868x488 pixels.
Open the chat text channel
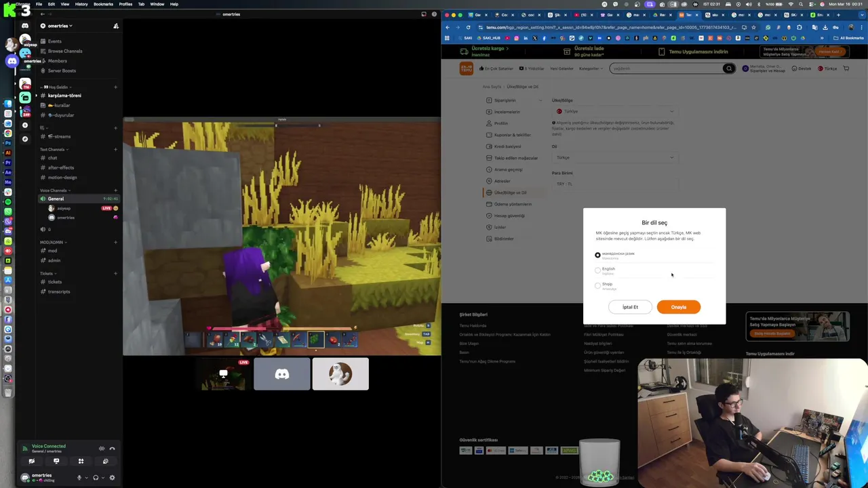pyautogui.click(x=52, y=158)
